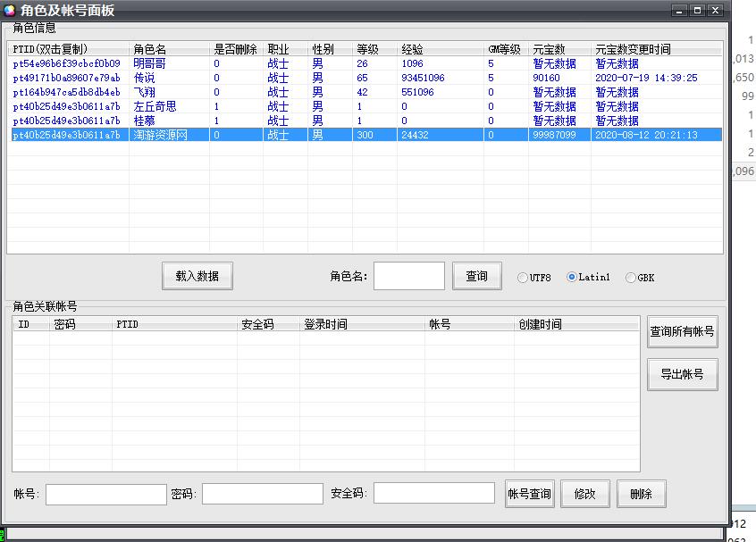
Task: Focus the 角色名 input field
Action: tap(408, 276)
